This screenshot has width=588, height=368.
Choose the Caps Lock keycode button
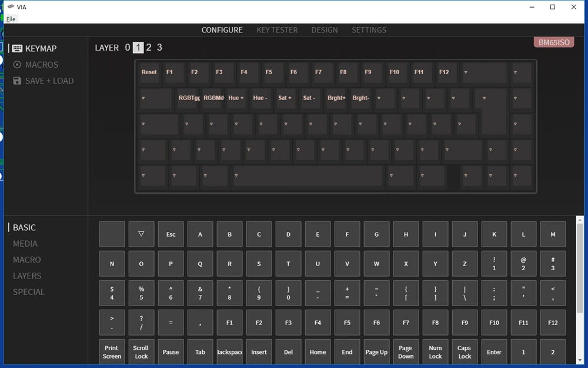tap(465, 352)
